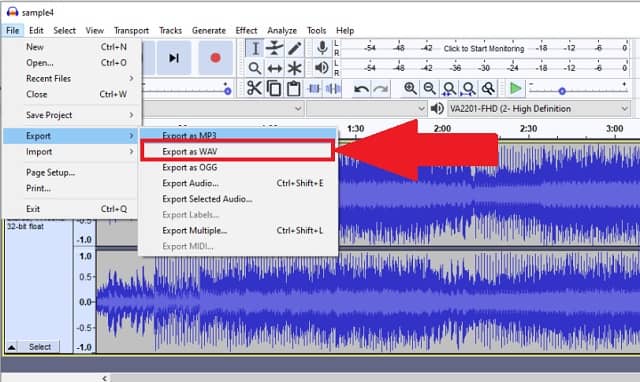Open the Effect menu
Screen dimensions: 640x382
[x=246, y=31]
